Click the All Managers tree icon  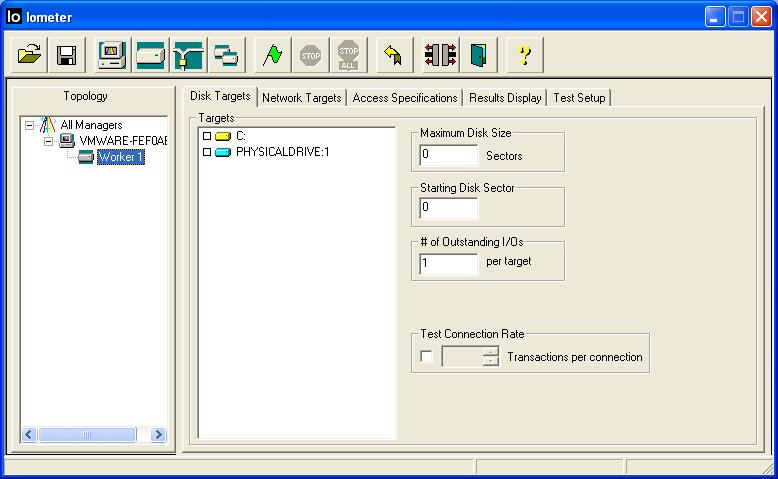coord(48,125)
